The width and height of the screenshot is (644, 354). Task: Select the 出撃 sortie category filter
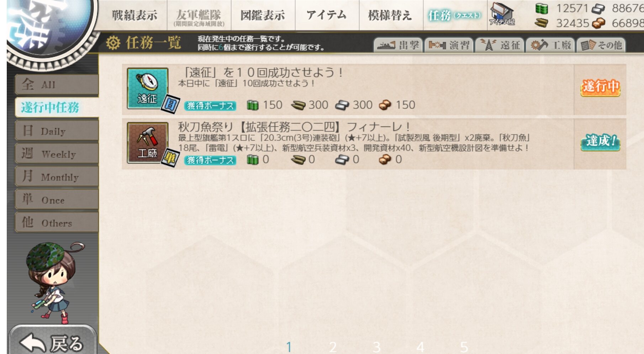(x=398, y=45)
